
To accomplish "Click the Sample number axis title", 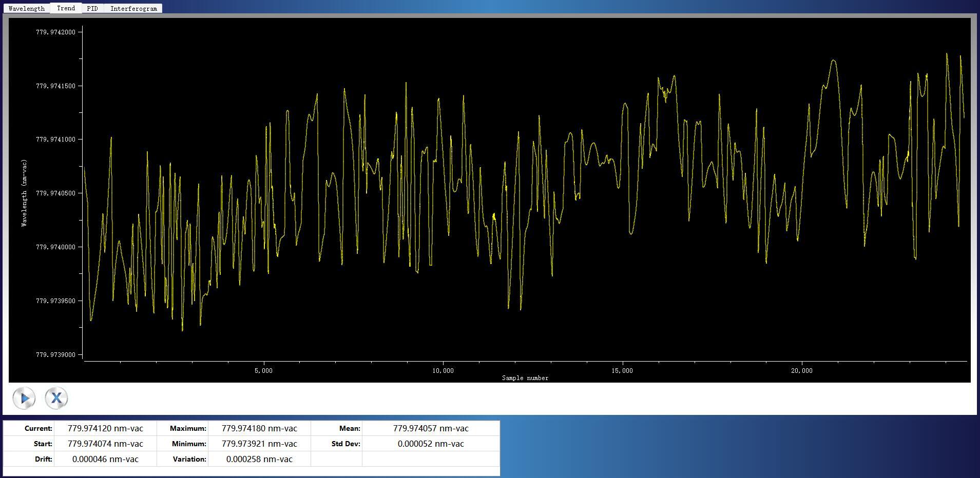I will pyautogui.click(x=525, y=378).
